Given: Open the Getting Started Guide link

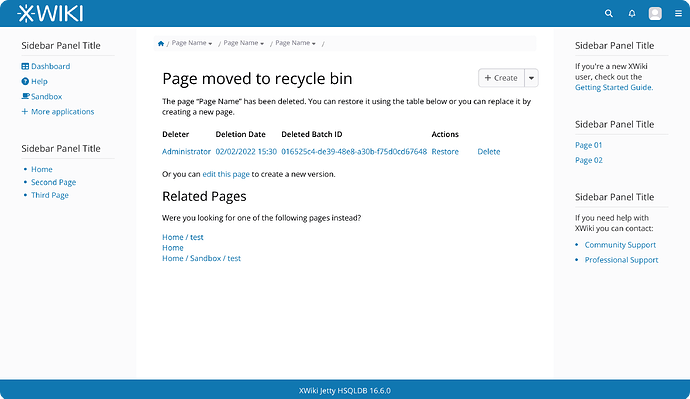Looking at the screenshot, I should (614, 87).
